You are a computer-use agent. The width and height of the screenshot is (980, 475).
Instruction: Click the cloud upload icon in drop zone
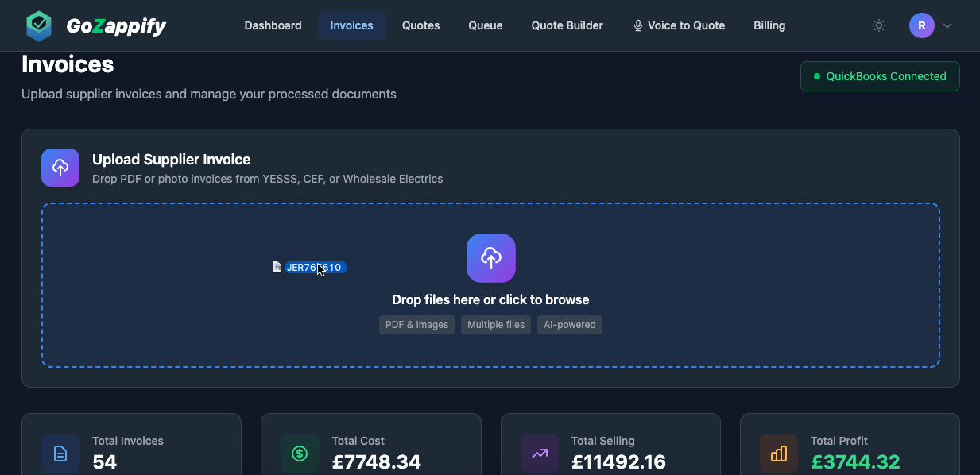click(490, 258)
